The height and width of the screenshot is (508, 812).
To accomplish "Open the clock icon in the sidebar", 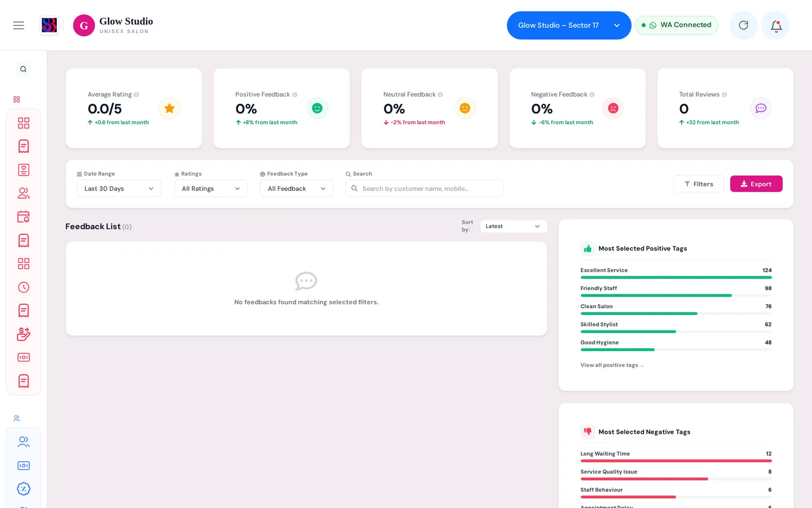I will tap(23, 288).
